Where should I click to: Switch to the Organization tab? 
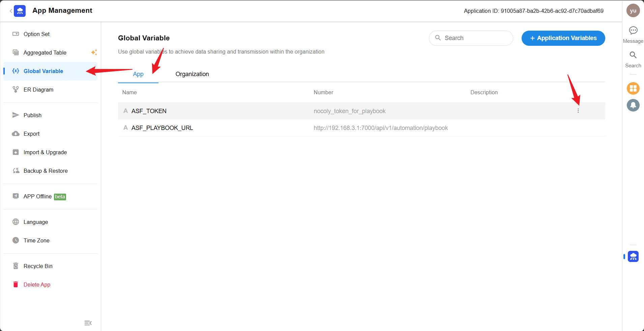[x=192, y=74]
